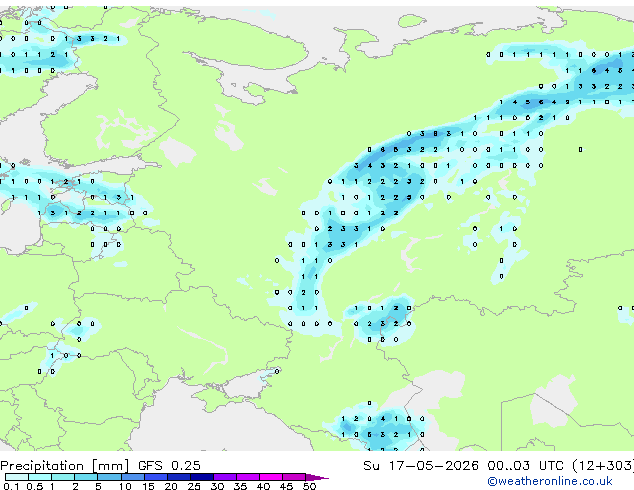Screen dimensions: 634x490
Task: Click the 'Su 17-05-2026' date text
Action: [421, 466]
